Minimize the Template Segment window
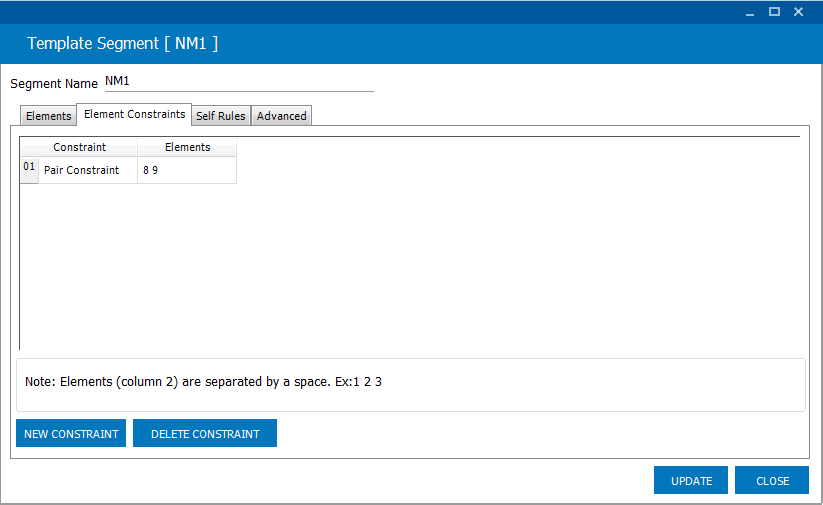The image size is (823, 505). click(750, 11)
